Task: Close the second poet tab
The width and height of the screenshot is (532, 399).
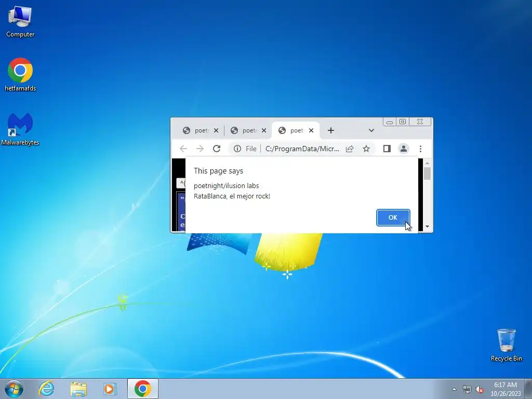Action: click(x=264, y=130)
